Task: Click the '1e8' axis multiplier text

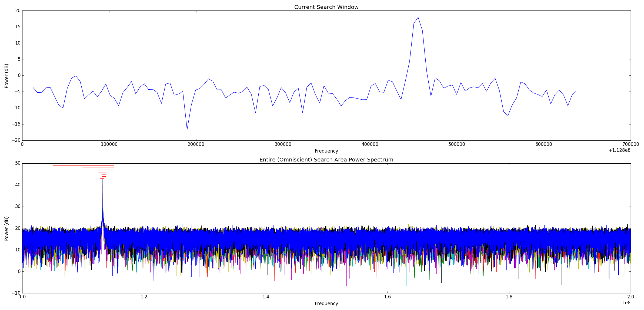Action: (626, 303)
